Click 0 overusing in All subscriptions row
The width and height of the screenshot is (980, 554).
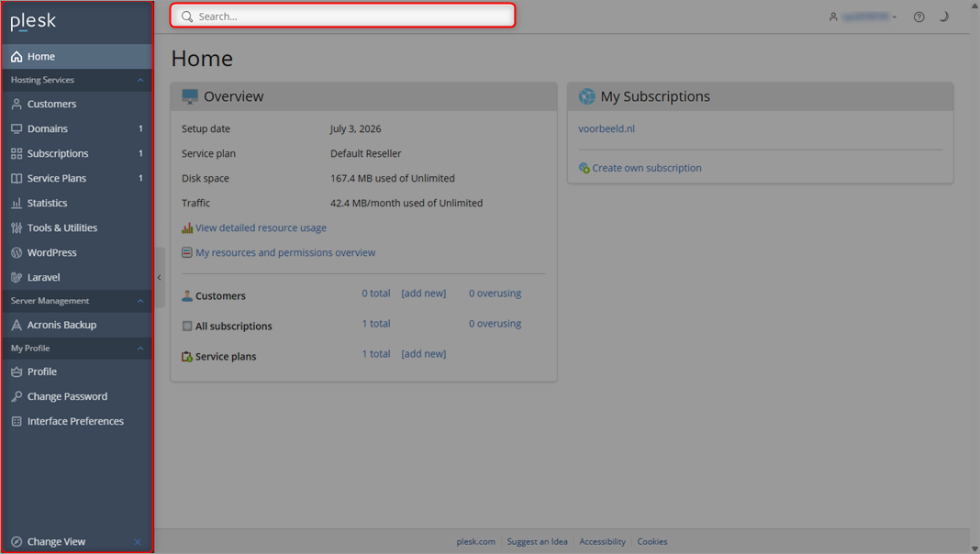[495, 324]
